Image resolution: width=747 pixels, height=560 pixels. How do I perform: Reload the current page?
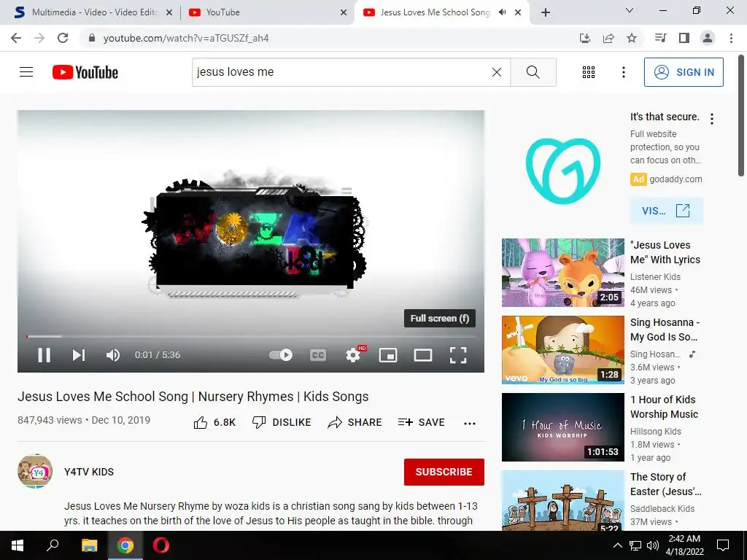(63, 38)
